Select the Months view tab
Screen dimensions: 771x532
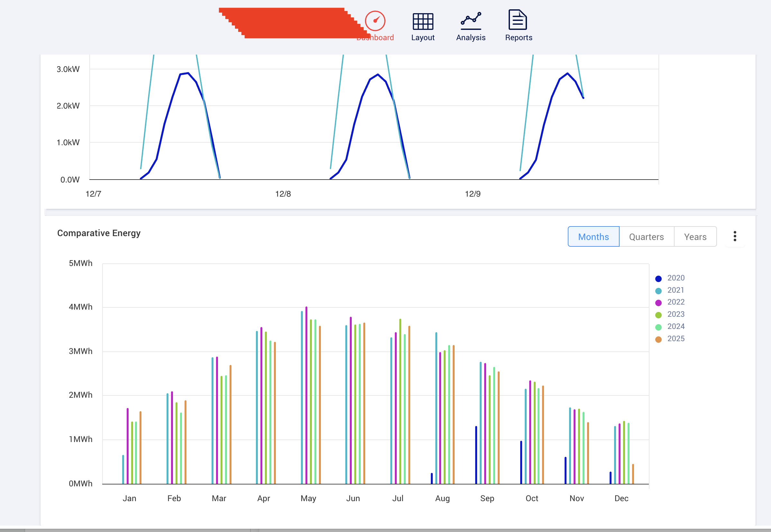pos(593,237)
